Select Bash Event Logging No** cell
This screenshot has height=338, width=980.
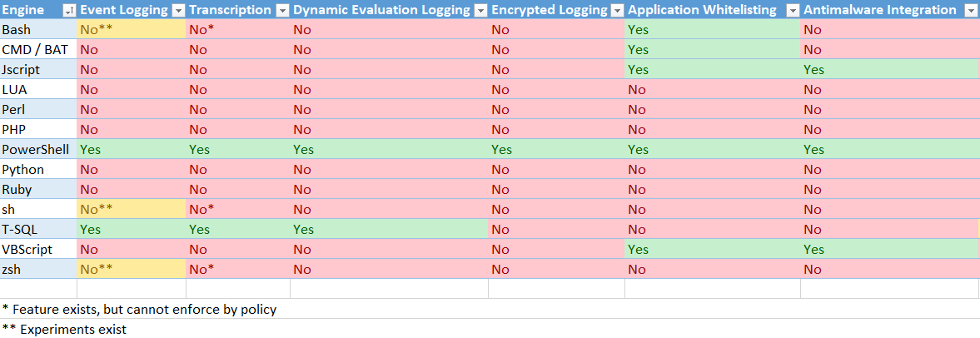[132, 29]
